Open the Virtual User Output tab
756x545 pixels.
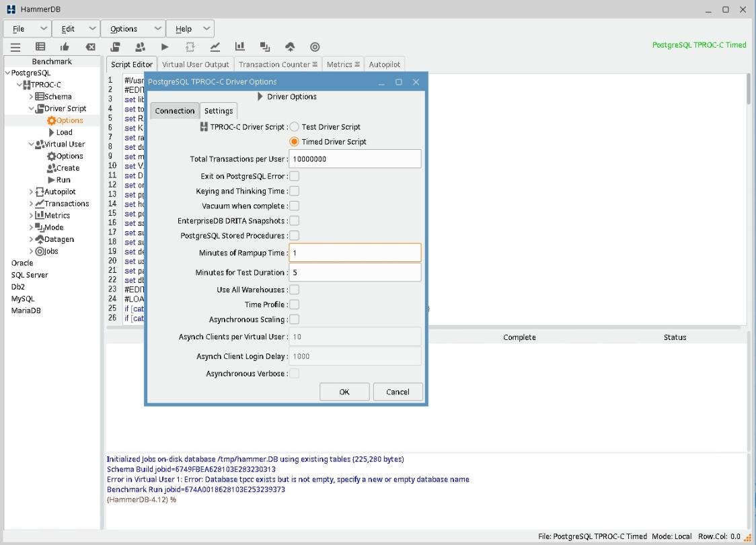click(x=195, y=65)
